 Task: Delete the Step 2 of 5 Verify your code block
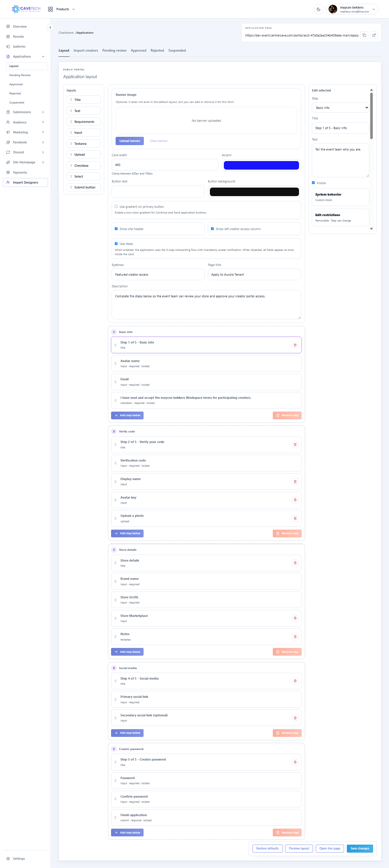295,444
